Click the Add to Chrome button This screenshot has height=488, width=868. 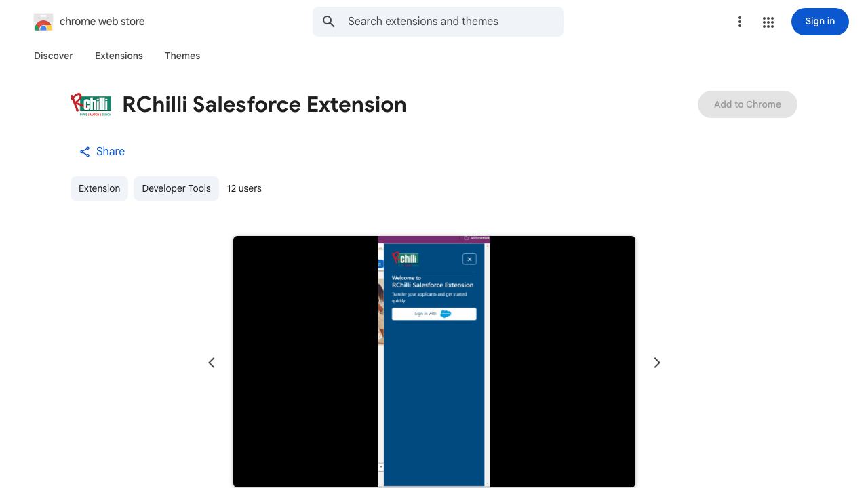(x=747, y=104)
